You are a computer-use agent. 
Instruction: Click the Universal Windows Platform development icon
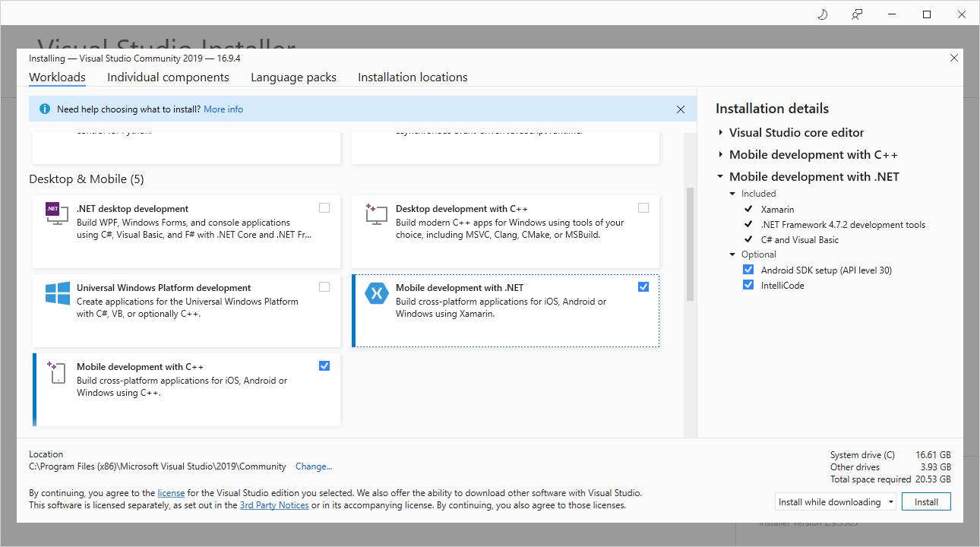tap(56, 293)
